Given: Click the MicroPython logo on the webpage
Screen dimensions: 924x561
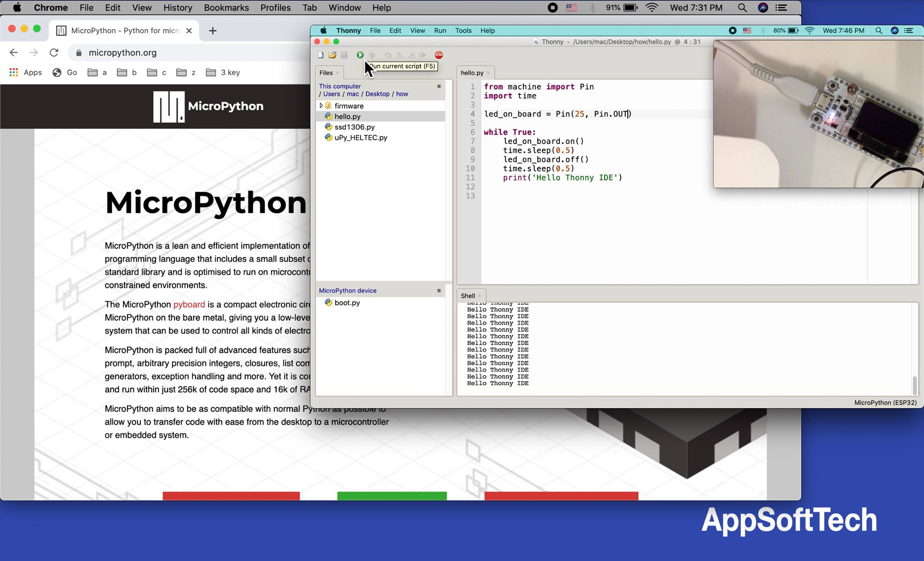Looking at the screenshot, I should [x=208, y=106].
